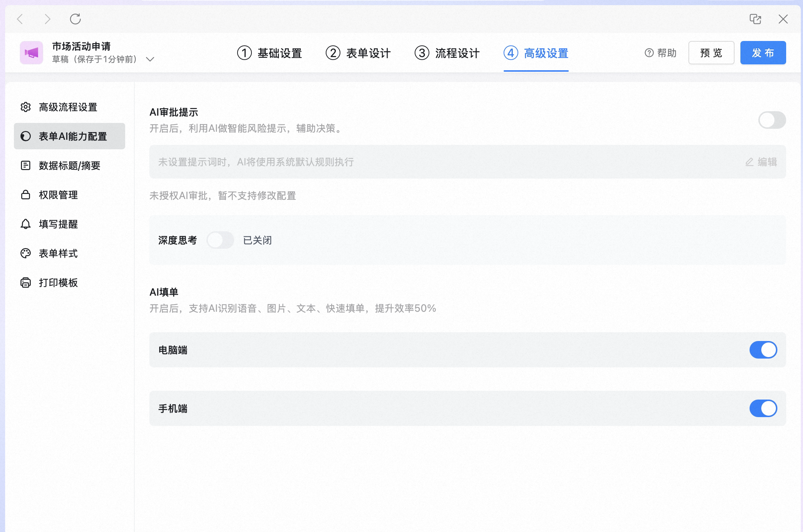803x532 pixels.
Task: Reload the page with refresh icon
Action: point(75,19)
